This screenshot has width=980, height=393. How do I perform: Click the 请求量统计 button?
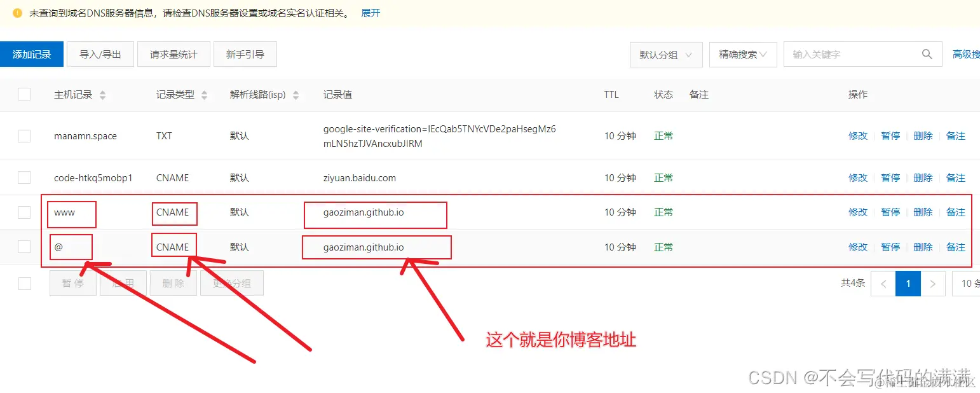[174, 55]
